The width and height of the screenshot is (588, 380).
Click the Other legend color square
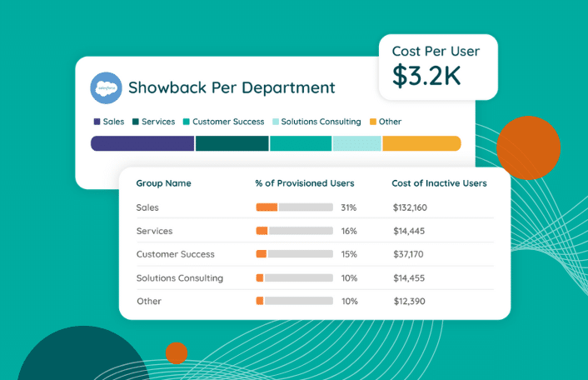pyautogui.click(x=373, y=122)
